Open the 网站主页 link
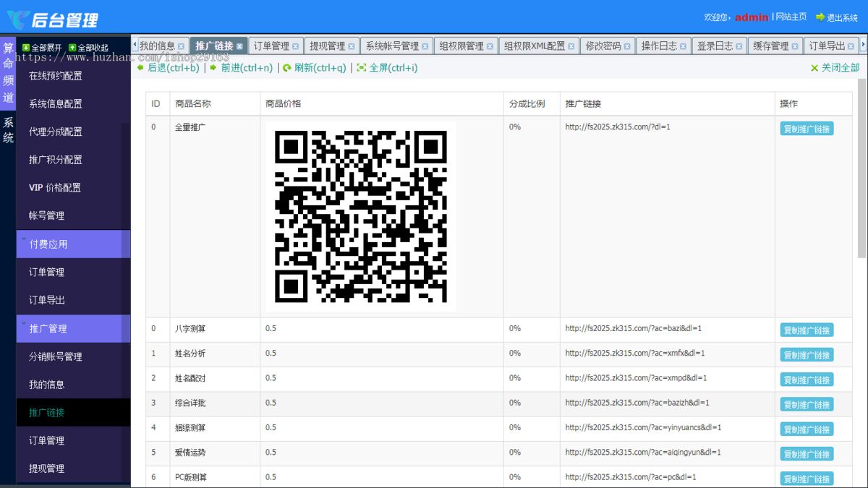The width and height of the screenshot is (868, 488). [x=791, y=17]
